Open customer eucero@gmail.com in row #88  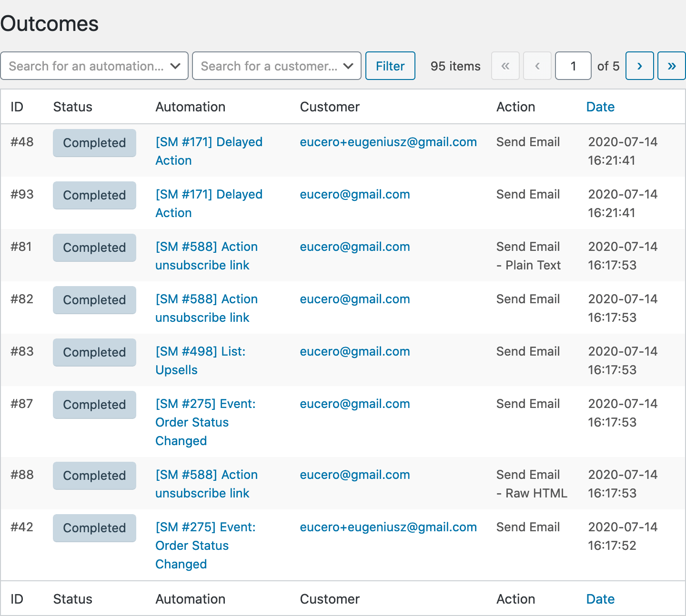pos(355,475)
